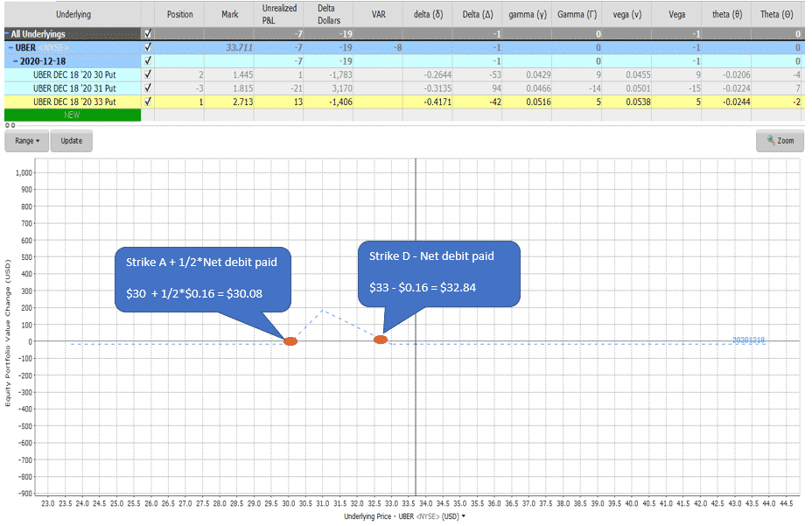Sort by the Unrealized P&L column header

278,15
